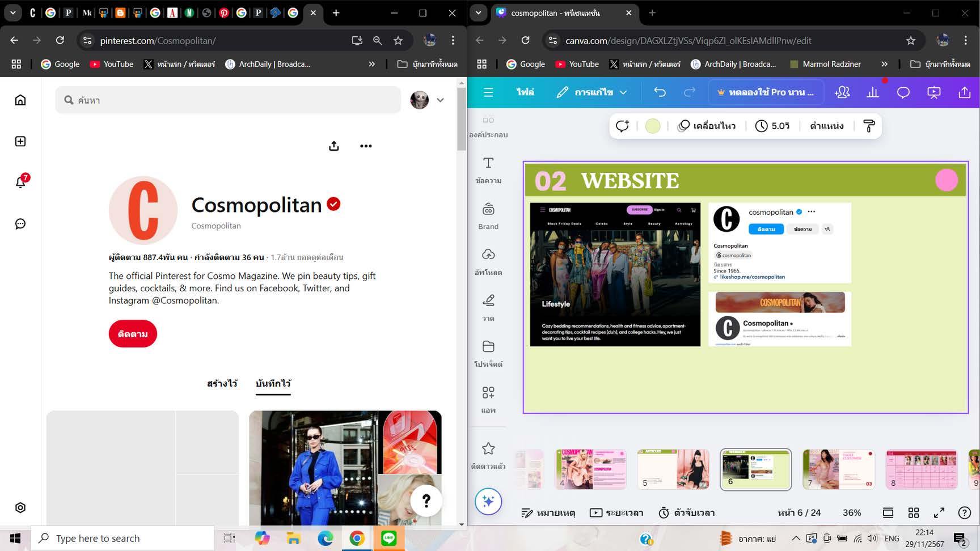Follow the Cosmopolitan Pinterest account

point(133,334)
